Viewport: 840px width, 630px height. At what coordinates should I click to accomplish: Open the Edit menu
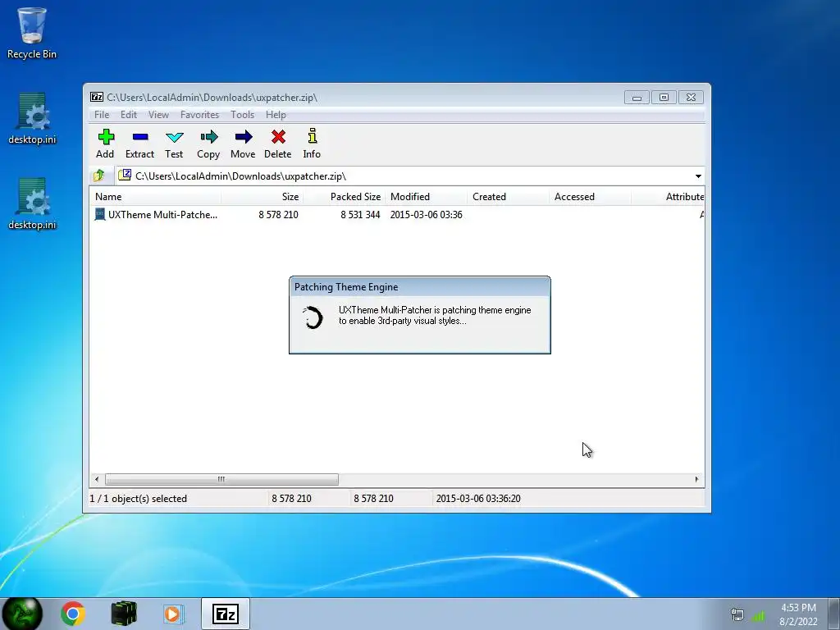(x=129, y=115)
